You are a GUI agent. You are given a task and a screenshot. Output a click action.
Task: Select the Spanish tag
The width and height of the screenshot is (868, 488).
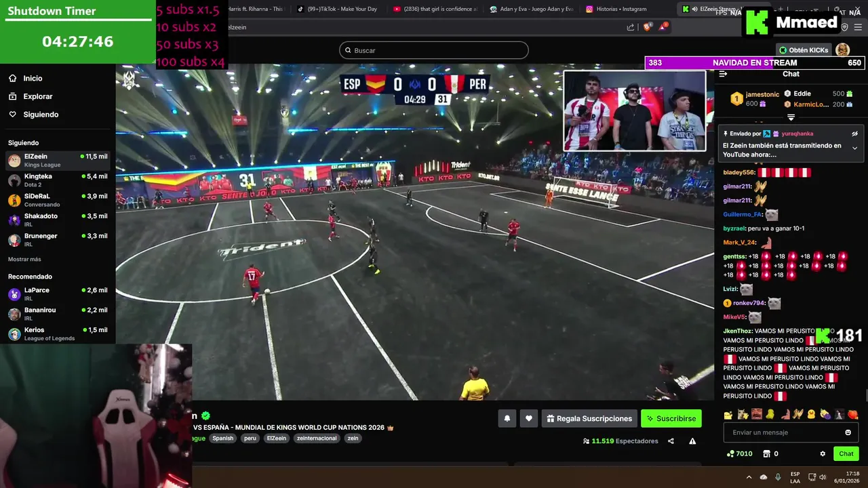coord(222,439)
